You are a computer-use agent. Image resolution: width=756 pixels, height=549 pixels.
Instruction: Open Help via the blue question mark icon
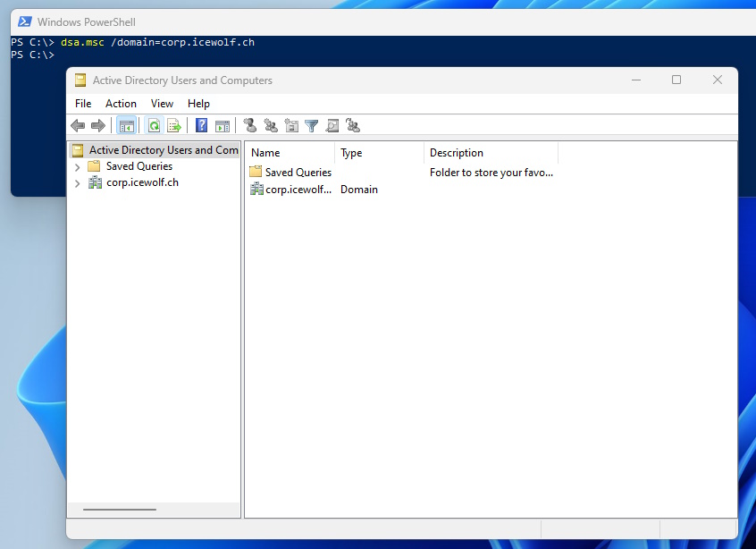tap(202, 126)
